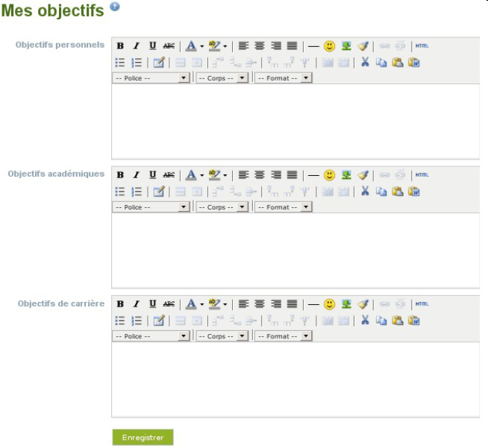Open HTML source in Objectifs personnels editor
This screenshot has width=488, height=448.
422,46
